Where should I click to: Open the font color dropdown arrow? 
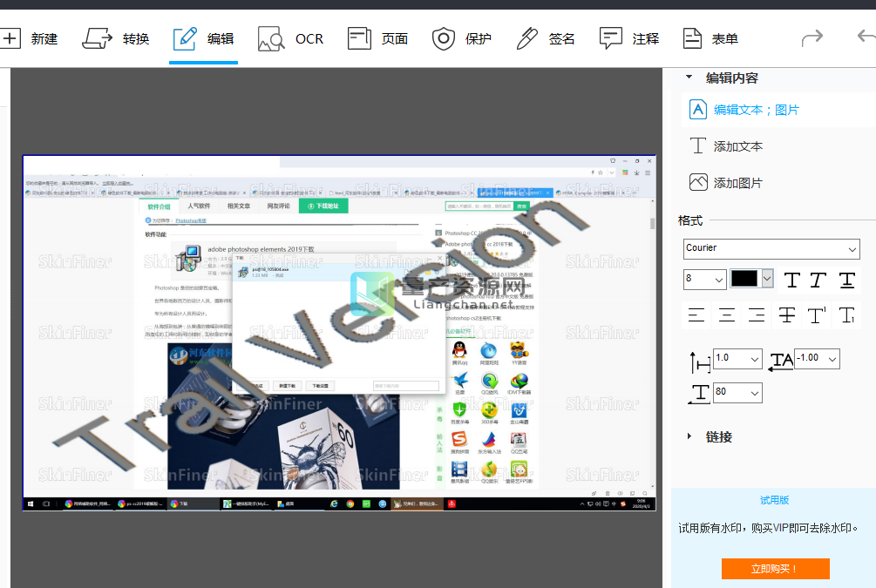[x=767, y=278]
